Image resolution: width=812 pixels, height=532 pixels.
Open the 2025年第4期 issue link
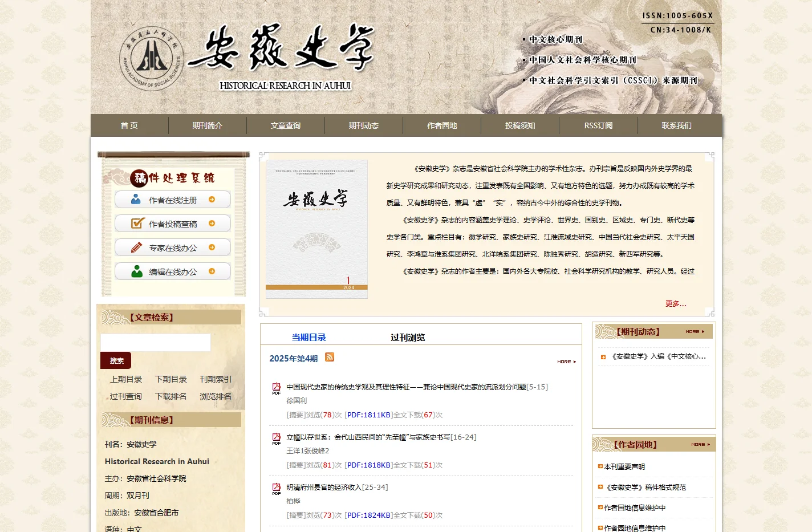294,359
